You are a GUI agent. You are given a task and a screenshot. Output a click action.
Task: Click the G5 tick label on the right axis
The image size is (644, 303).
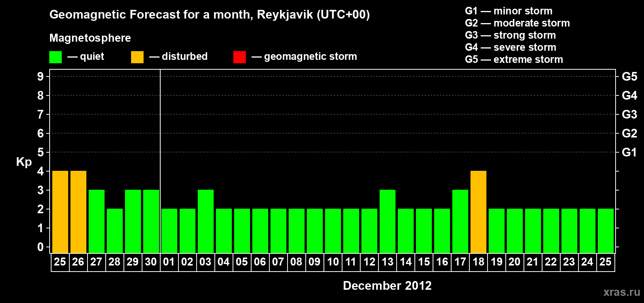coord(630,77)
